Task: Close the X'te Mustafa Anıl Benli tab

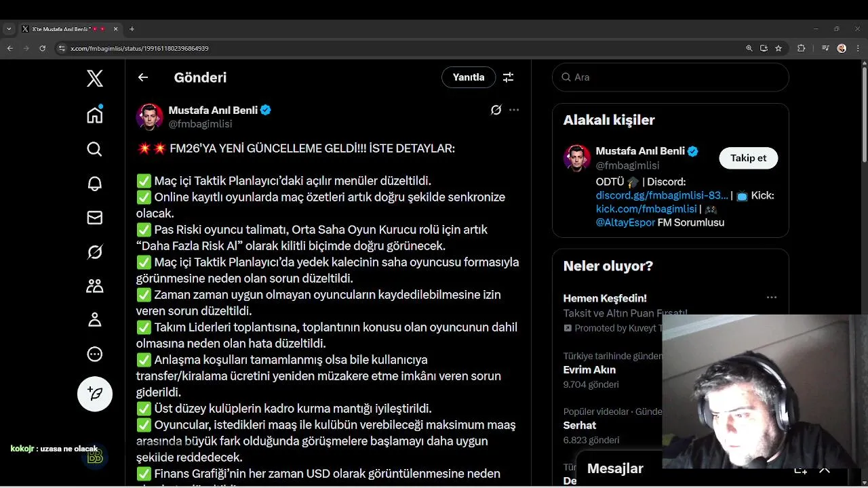Action: (115, 29)
